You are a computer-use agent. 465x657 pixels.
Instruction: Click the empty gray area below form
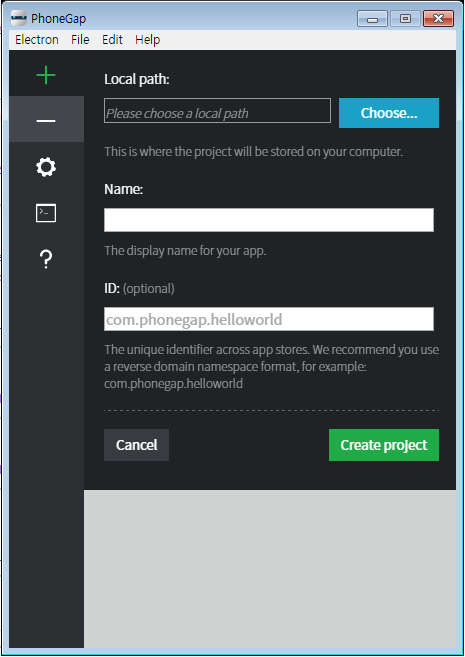click(x=270, y=569)
